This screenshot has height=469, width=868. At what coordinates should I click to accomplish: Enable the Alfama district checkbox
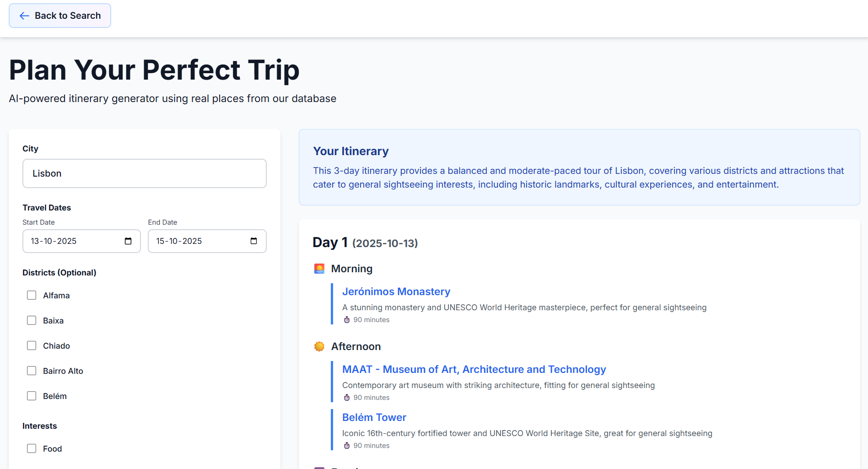coord(32,296)
